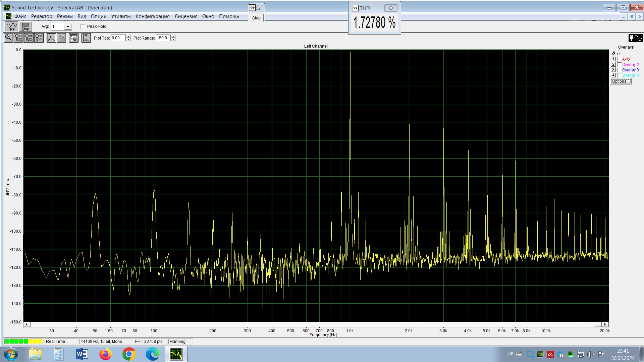Image resolution: width=644 pixels, height=362 pixels.
Task: Click the overlay Options... button
Action: pyautogui.click(x=621, y=81)
